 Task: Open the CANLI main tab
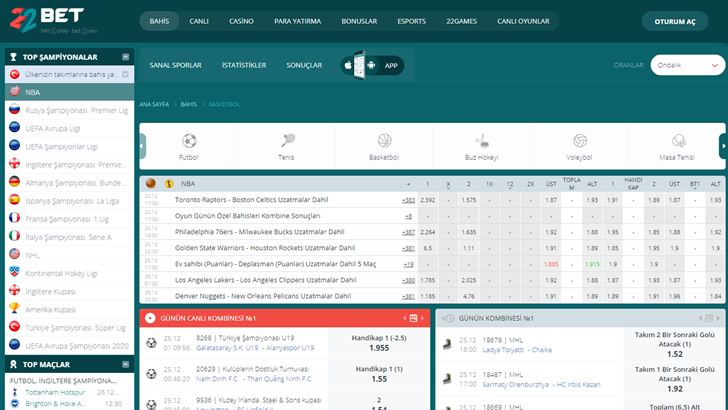[x=199, y=21]
